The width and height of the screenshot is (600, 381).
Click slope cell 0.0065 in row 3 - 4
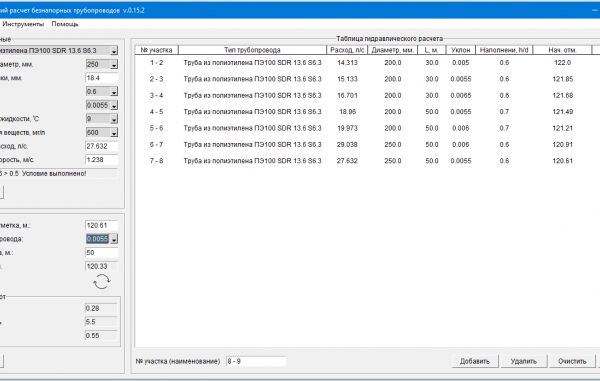point(461,96)
